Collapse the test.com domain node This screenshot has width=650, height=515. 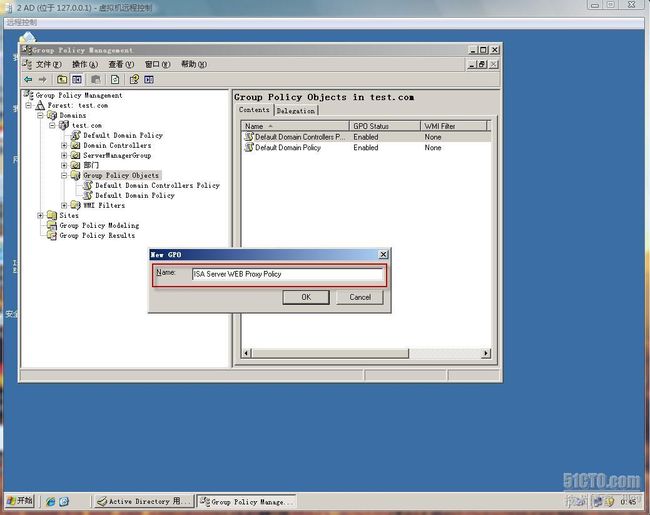pos(52,125)
